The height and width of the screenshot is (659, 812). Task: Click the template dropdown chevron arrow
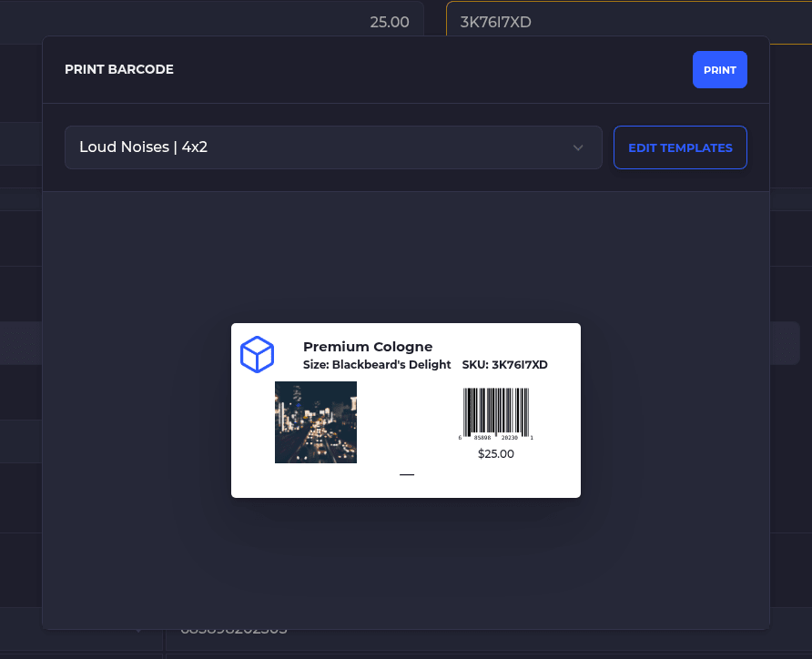[x=578, y=148]
